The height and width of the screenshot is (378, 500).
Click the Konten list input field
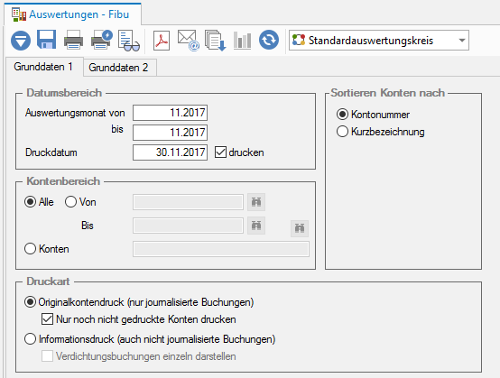coord(221,249)
